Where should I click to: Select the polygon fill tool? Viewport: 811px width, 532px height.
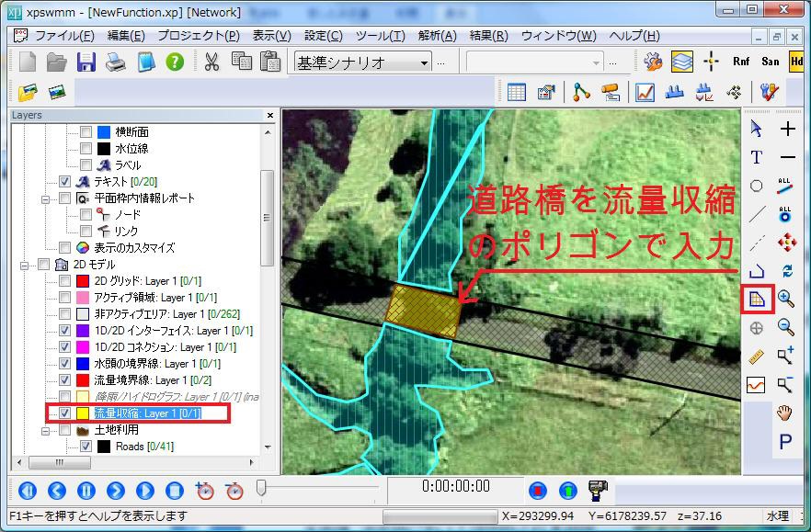click(x=758, y=299)
